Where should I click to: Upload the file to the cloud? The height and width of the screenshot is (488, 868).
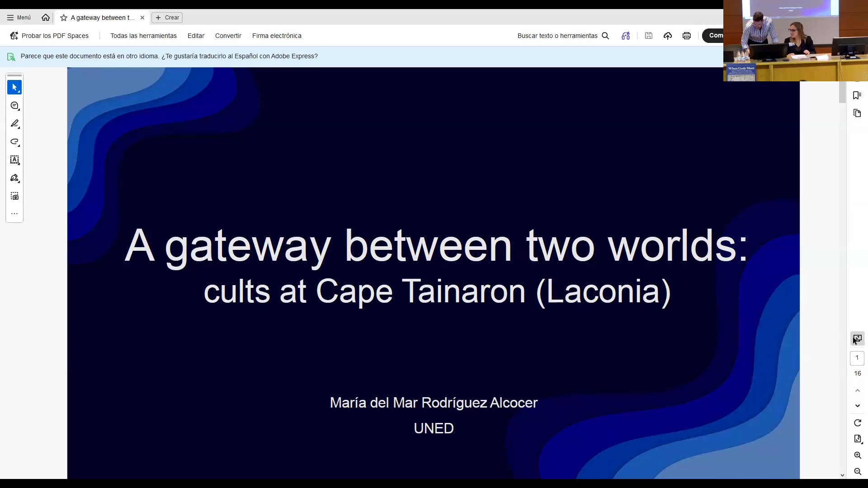click(668, 36)
